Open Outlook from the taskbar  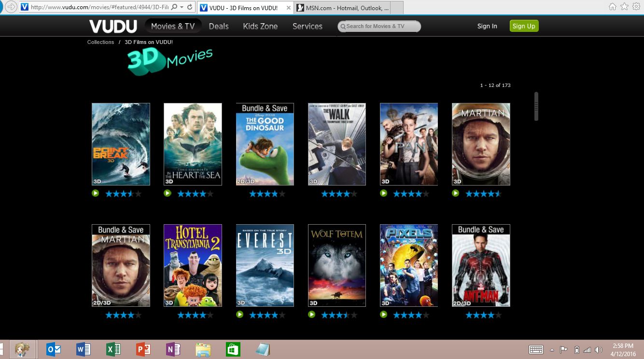pos(53,349)
